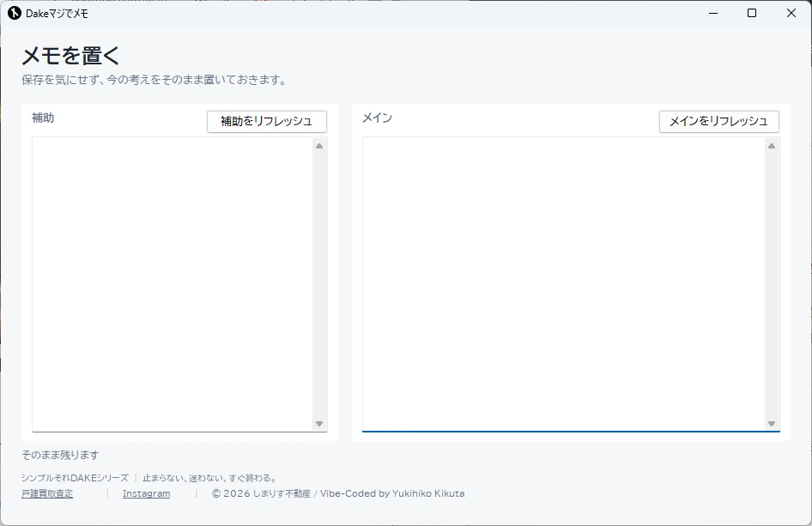Focus the メイン memo text area
Image resolution: width=812 pixels, height=526 pixels.
pos(564,284)
